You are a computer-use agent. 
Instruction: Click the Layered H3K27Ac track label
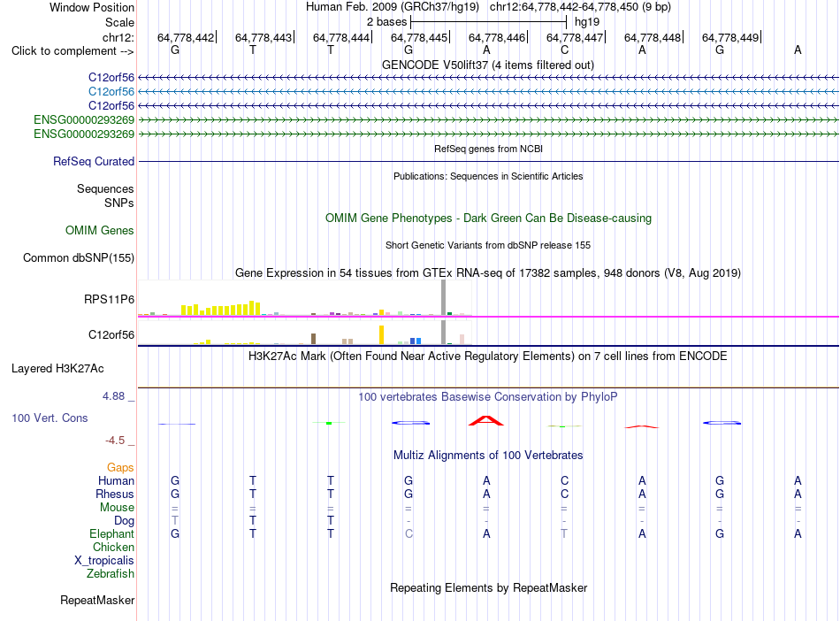[x=57, y=369]
